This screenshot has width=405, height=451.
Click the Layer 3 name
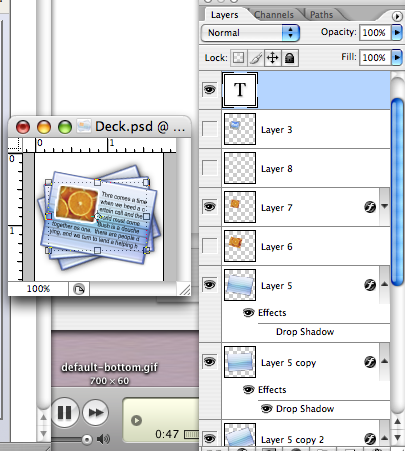[x=277, y=130]
